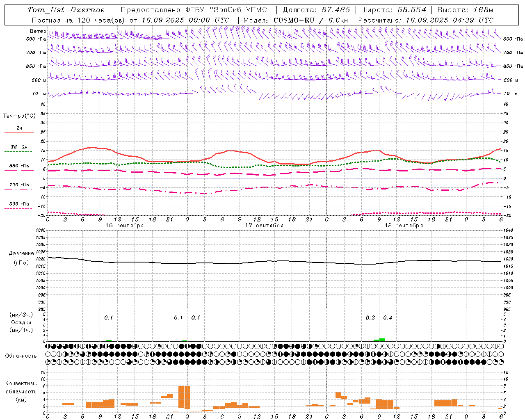Select the Долгота: 87.485 header field
The image size is (525, 420).
pyautogui.click(x=316, y=10)
